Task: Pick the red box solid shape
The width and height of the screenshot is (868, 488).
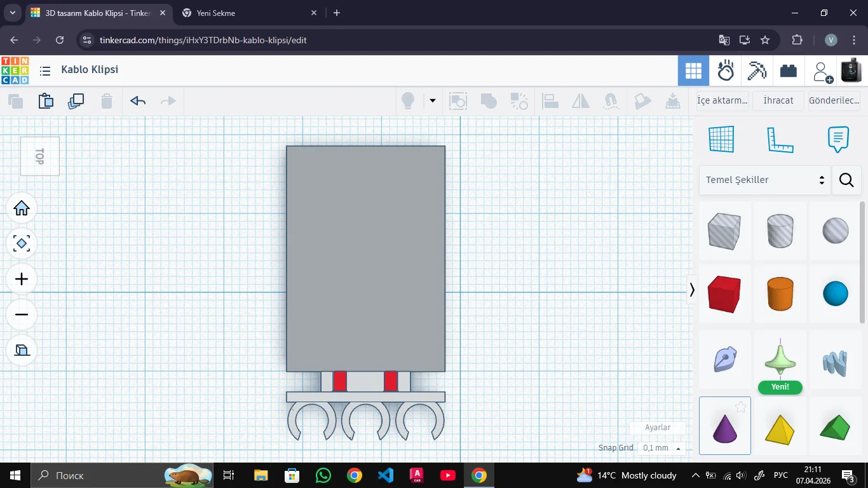Action: [x=724, y=294]
